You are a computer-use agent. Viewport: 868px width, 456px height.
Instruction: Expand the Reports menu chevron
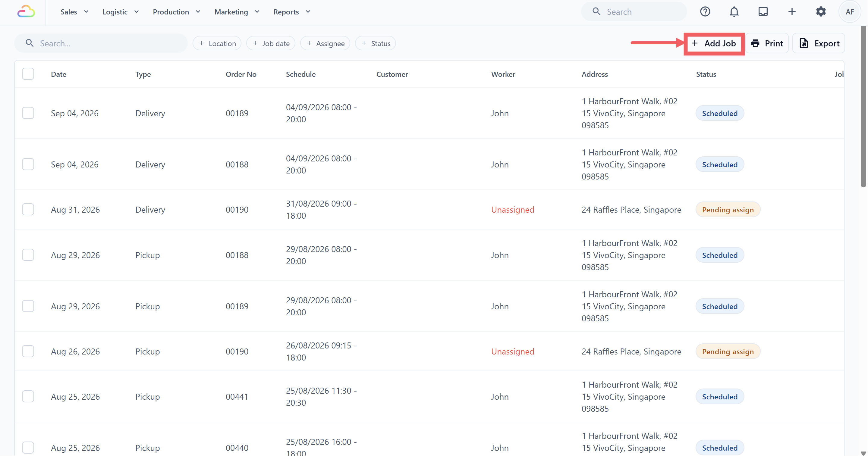[308, 12]
